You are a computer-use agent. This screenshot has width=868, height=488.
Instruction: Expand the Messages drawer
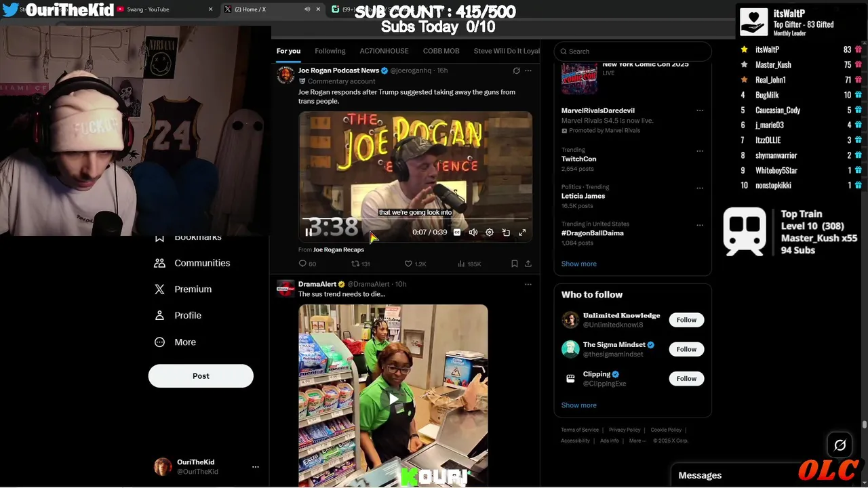click(x=736, y=476)
